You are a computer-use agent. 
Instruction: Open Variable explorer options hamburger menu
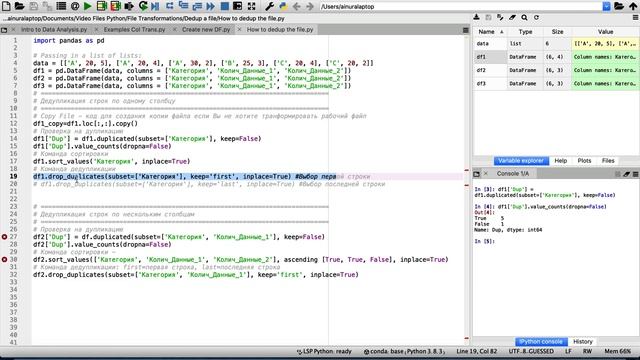tap(635, 17)
